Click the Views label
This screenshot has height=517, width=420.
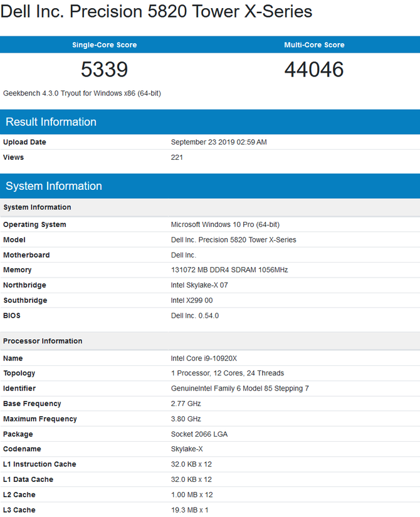point(13,157)
